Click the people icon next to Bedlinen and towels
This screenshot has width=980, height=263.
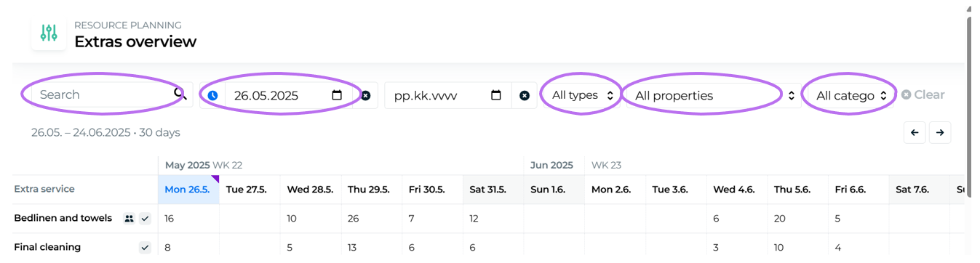click(129, 218)
